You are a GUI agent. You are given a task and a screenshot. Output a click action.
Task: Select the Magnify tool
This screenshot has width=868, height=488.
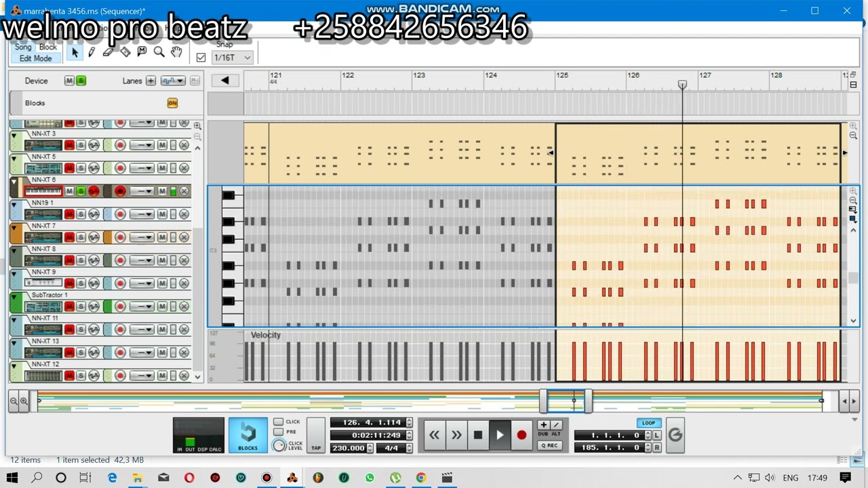[159, 52]
